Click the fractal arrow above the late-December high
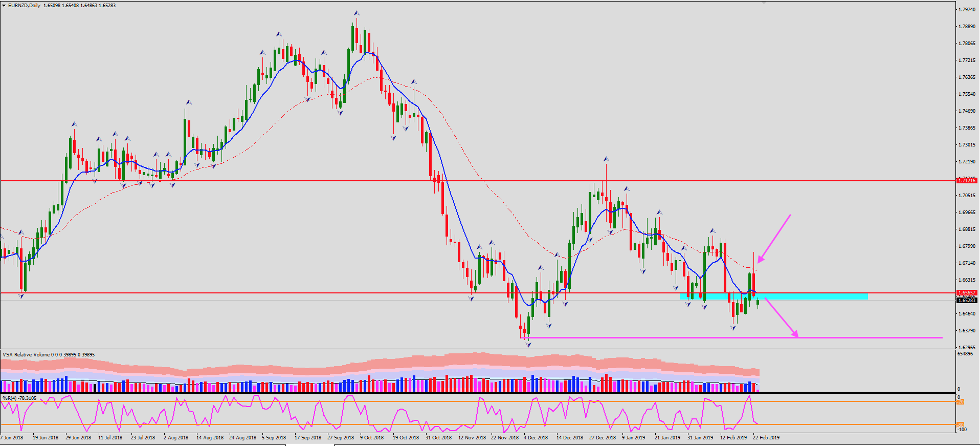Image resolution: width=980 pixels, height=446 pixels. (606, 159)
